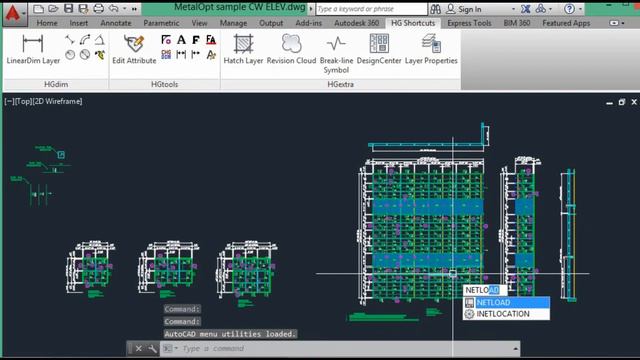The image size is (640, 360).
Task: Select the diameter dimension icon
Action: 85,54
